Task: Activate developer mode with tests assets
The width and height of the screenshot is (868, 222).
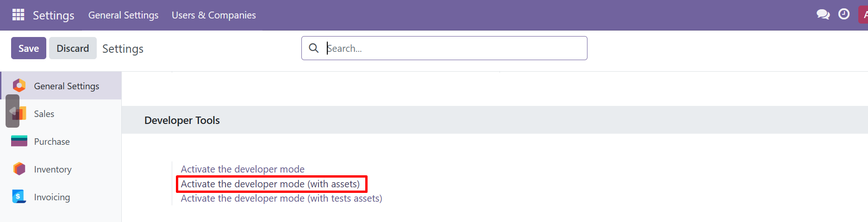Action: click(281, 198)
